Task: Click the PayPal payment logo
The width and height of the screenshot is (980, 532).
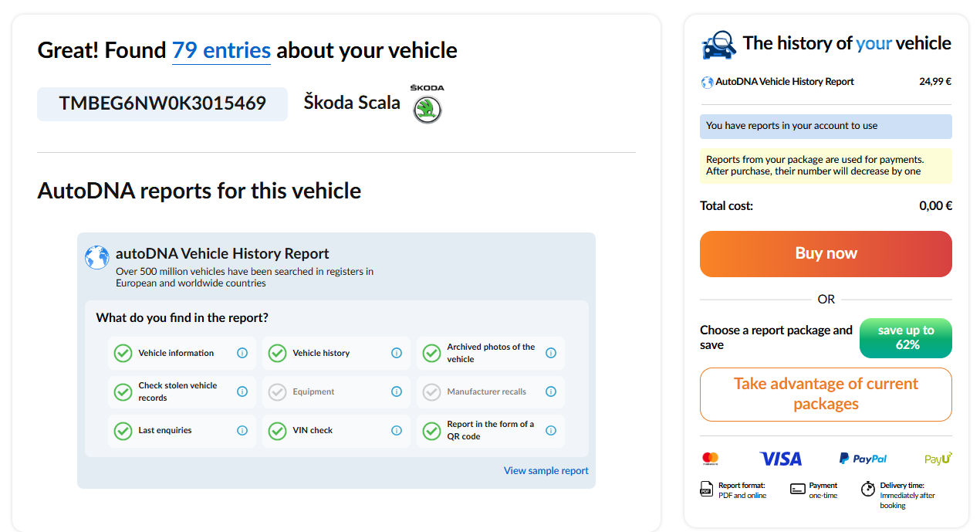Action: [863, 459]
